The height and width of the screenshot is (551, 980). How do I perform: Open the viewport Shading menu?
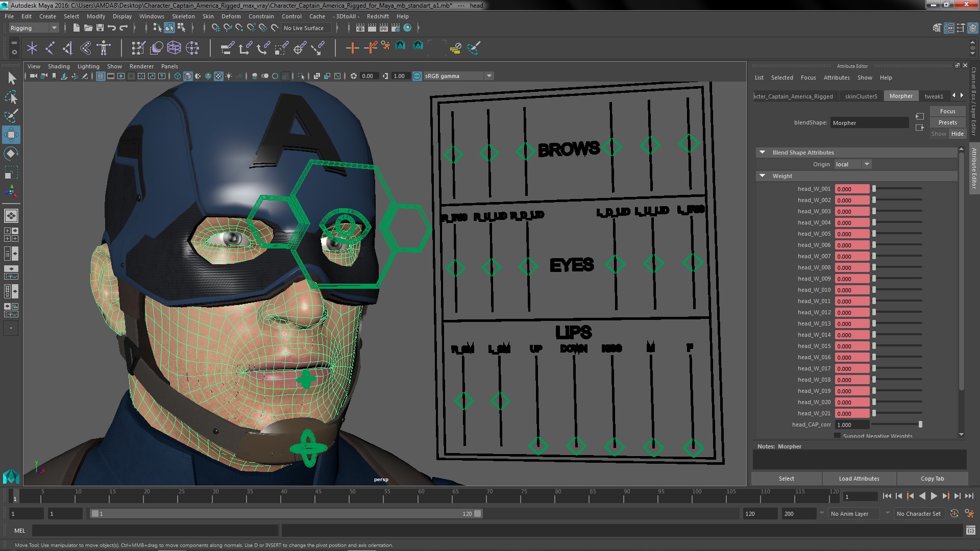59,66
